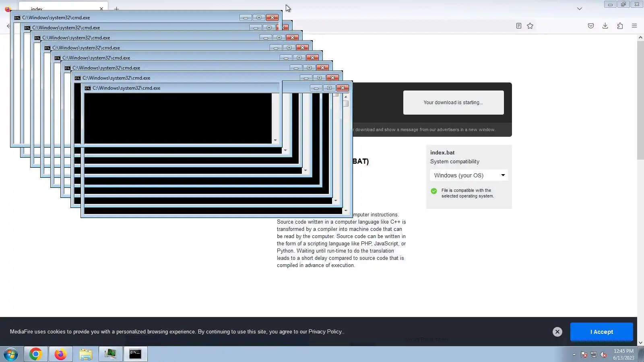Screen dimensions: 644x362
Task: Maximize the frontmost cmd.exe window
Action: pyautogui.click(x=329, y=88)
